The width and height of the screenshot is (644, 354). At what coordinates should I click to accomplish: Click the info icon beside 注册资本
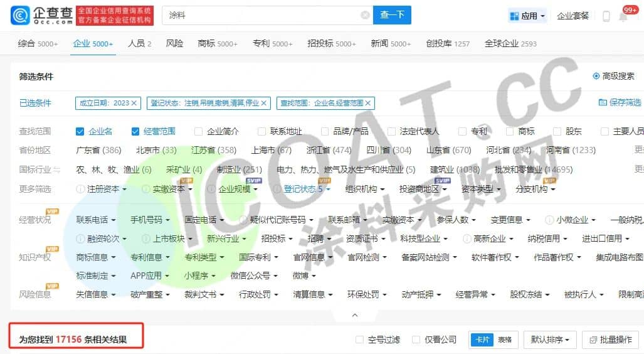coord(80,189)
